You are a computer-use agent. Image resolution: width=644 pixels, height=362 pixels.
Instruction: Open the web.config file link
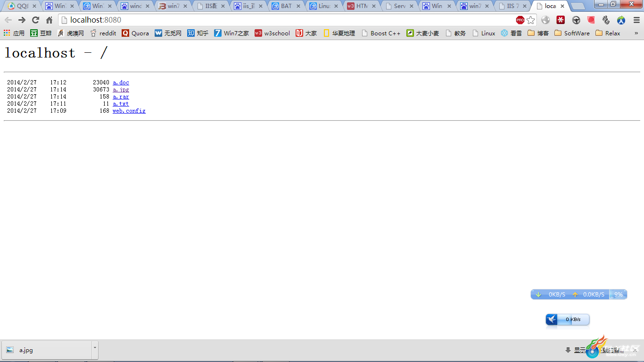pyautogui.click(x=129, y=111)
